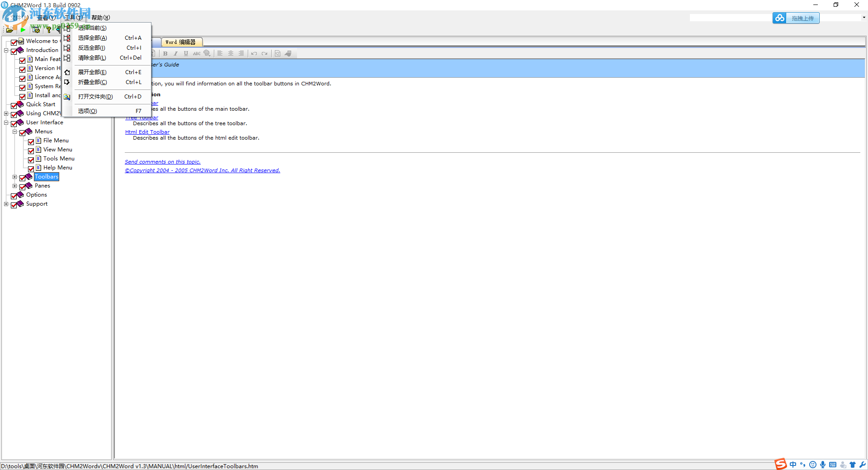The image size is (868, 470).
Task: Choose 选择全部(A) from the Tools menu
Action: click(x=107, y=38)
